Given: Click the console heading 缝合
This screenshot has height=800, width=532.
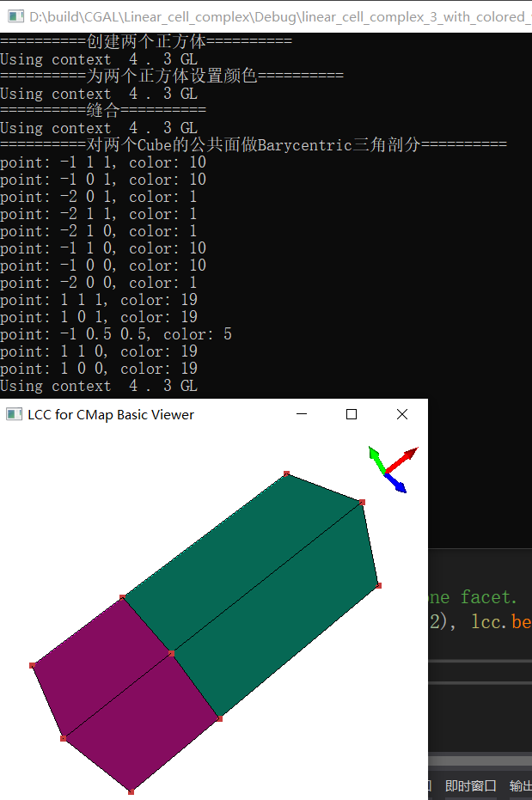Looking at the screenshot, I should tap(103, 110).
